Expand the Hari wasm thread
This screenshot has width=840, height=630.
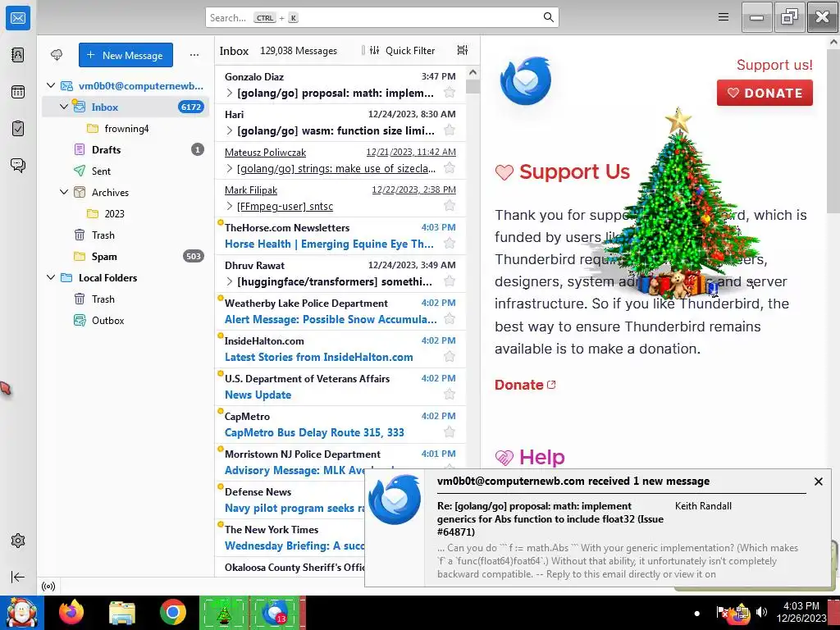(230, 130)
